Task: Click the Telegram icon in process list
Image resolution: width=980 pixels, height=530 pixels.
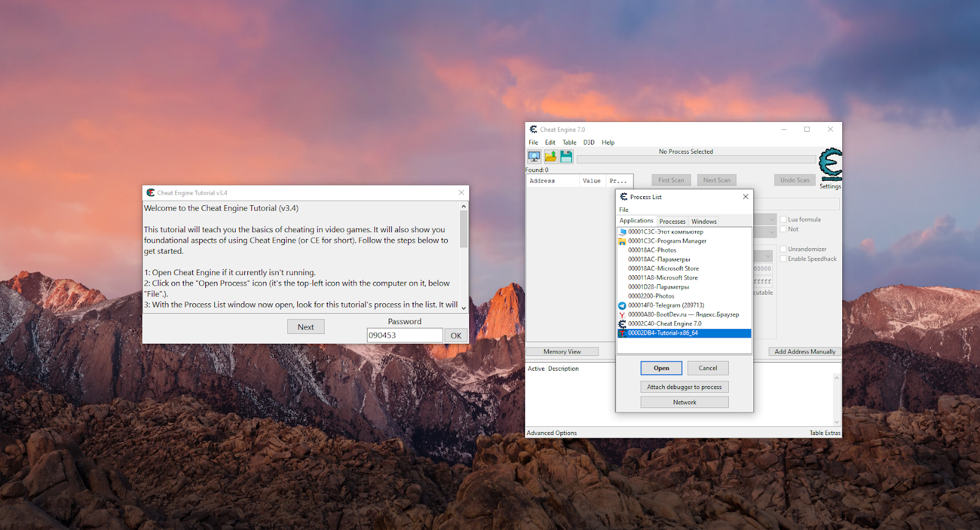Action: [622, 305]
